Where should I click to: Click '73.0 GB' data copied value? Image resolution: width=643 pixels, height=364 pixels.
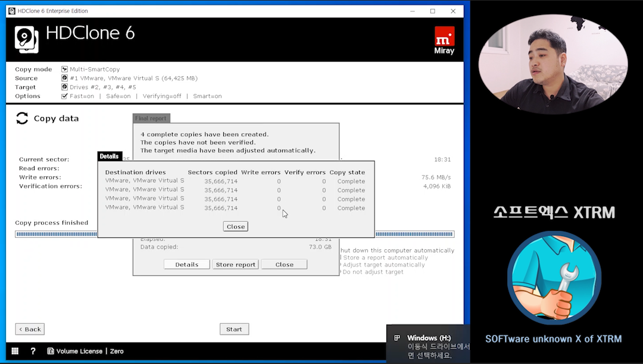click(x=320, y=247)
